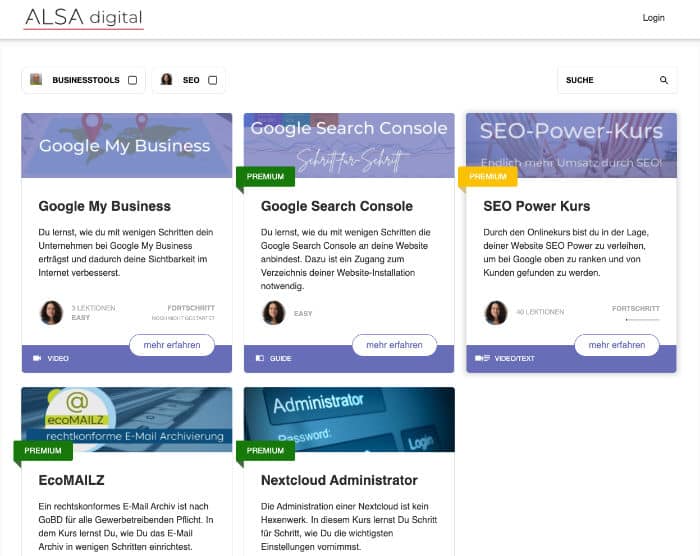Click 'mehr erfahren' on Google Search Console card
This screenshot has height=556, width=700.
(394, 345)
